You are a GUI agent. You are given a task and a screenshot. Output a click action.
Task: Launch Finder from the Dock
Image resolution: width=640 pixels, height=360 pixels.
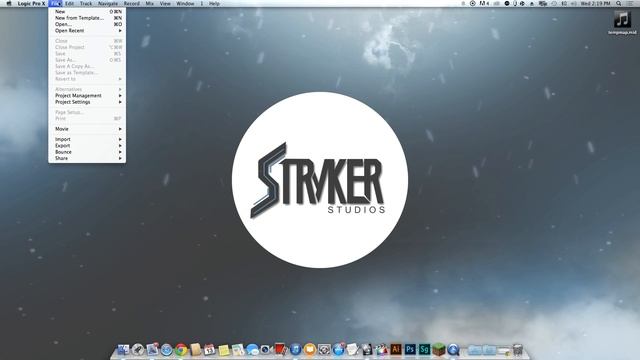pyautogui.click(x=123, y=349)
